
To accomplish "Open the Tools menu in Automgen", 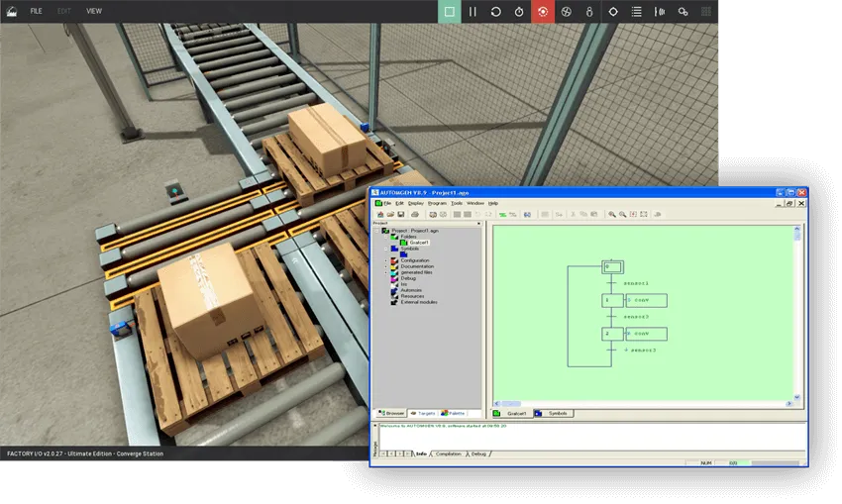I will [457, 203].
